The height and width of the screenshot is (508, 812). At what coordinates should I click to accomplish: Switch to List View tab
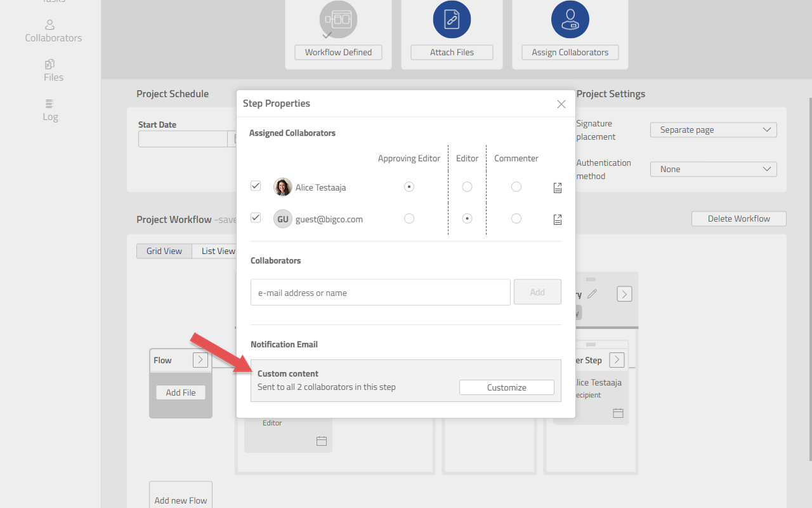click(215, 251)
